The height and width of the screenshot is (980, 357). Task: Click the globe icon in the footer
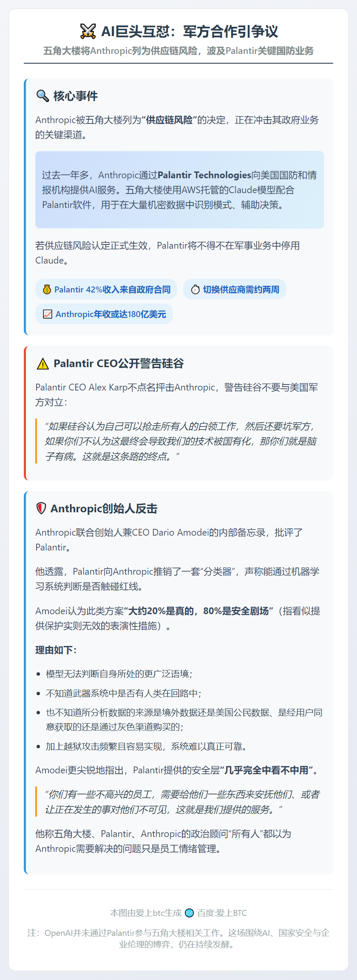(x=190, y=913)
